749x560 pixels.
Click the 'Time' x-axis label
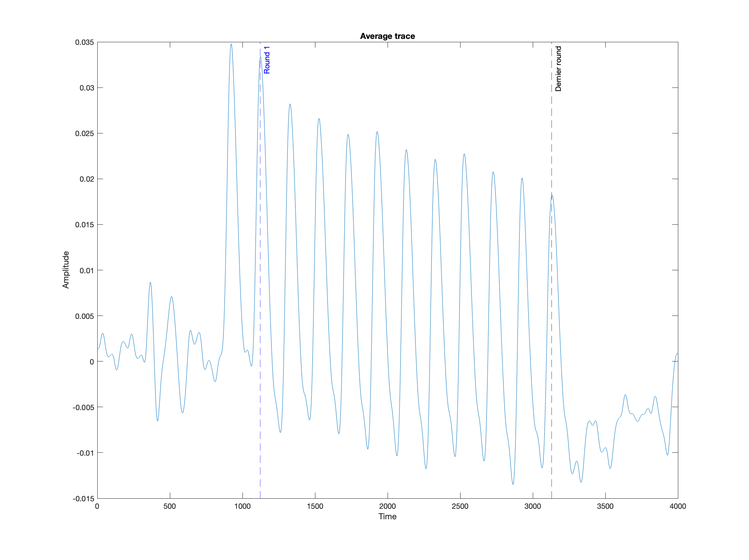pyautogui.click(x=387, y=517)
